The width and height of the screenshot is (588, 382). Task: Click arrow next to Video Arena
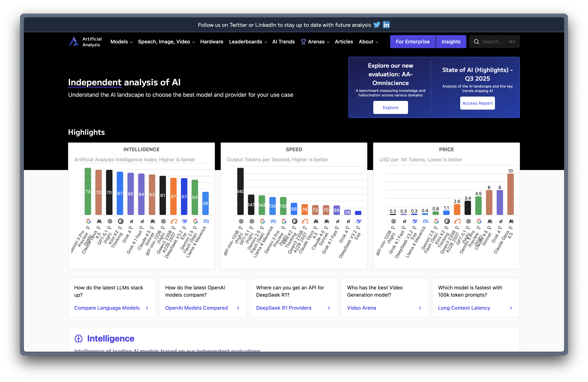coord(420,308)
